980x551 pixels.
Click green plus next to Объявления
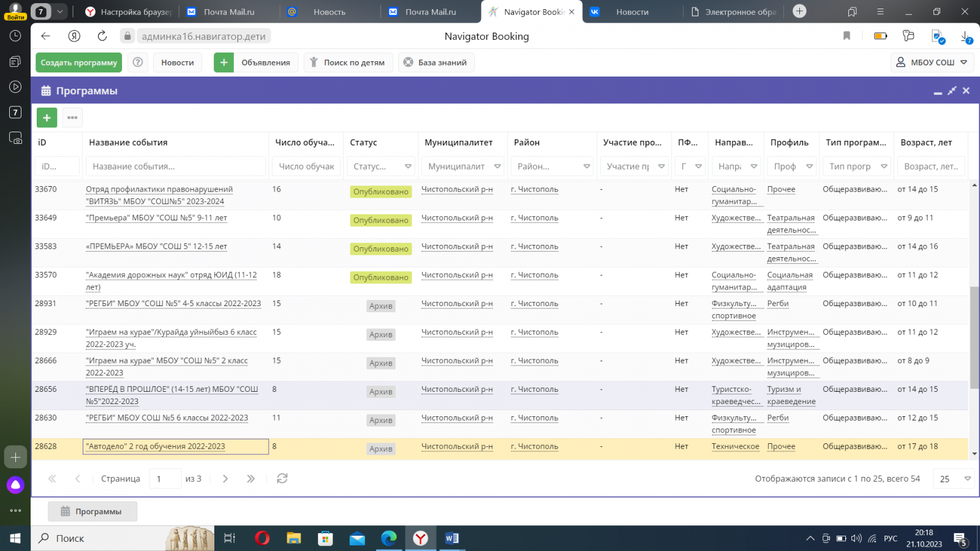click(x=224, y=62)
